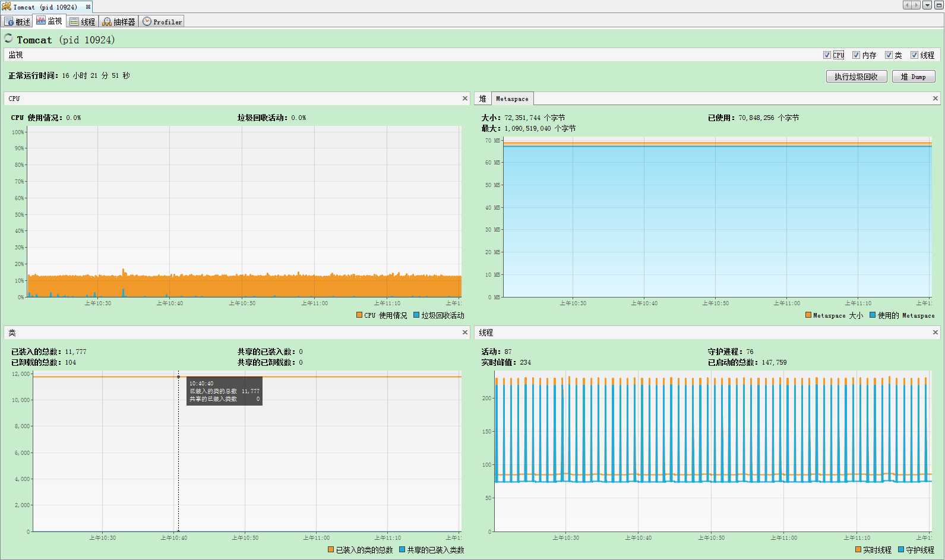This screenshot has width=945, height=560.
Task: Click the Tomcat application icon in title tab
Action: pos(7,7)
